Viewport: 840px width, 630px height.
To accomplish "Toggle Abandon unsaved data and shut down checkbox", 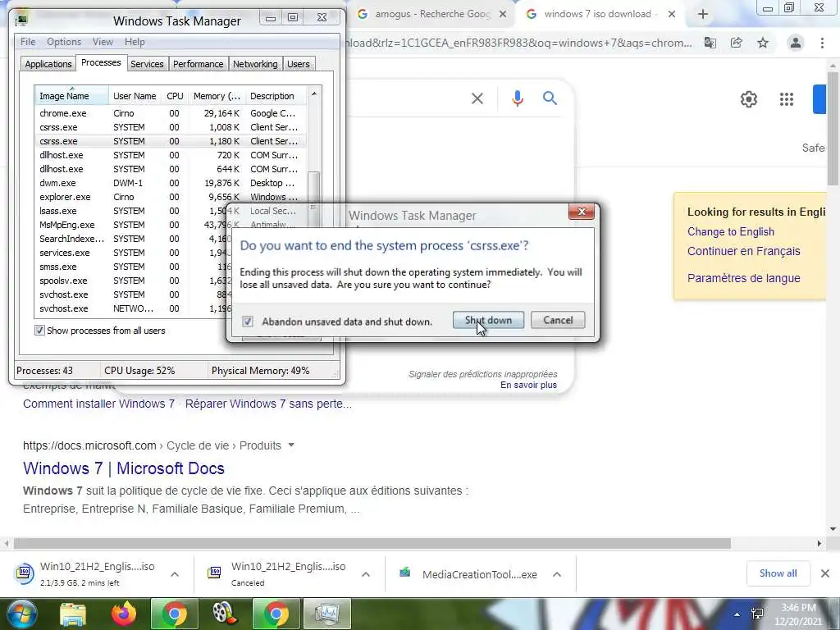I will (248, 322).
